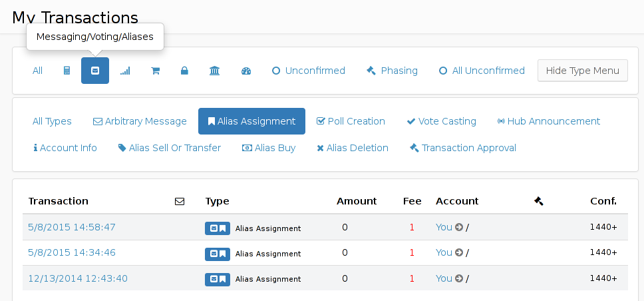Image resolution: width=644 pixels, height=301 pixels.
Task: Open transaction from 5/8/2015 14:58:47
Action: tap(71, 227)
